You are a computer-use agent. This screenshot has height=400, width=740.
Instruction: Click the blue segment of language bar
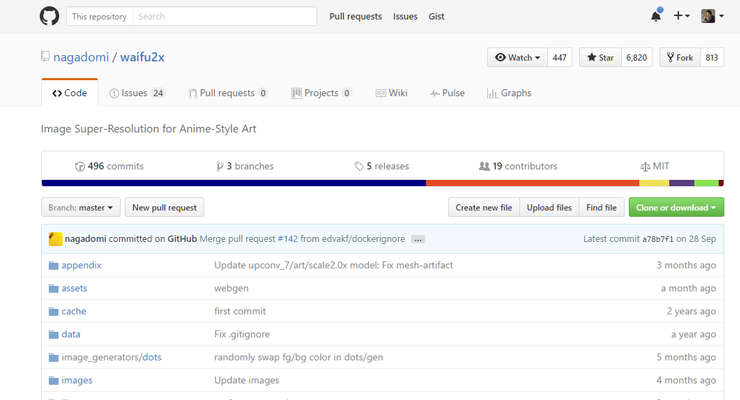[234, 183]
